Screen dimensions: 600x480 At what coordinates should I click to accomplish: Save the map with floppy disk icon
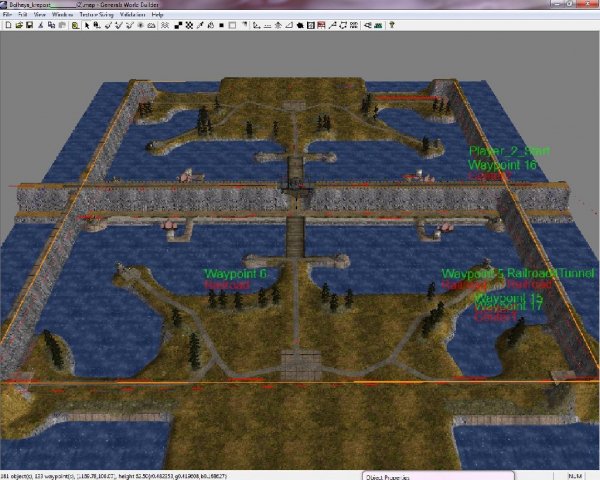click(29, 25)
